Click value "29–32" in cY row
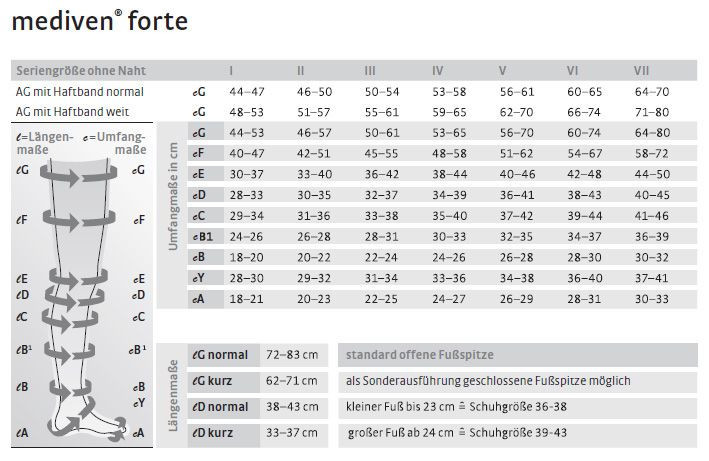This screenshot has height=461, width=709. [314, 278]
